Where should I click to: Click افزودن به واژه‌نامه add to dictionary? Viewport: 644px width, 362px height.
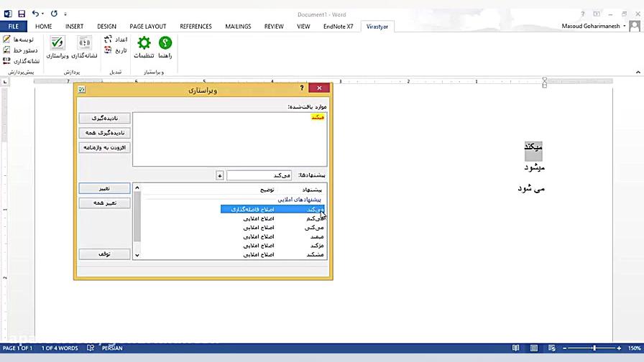(x=105, y=147)
